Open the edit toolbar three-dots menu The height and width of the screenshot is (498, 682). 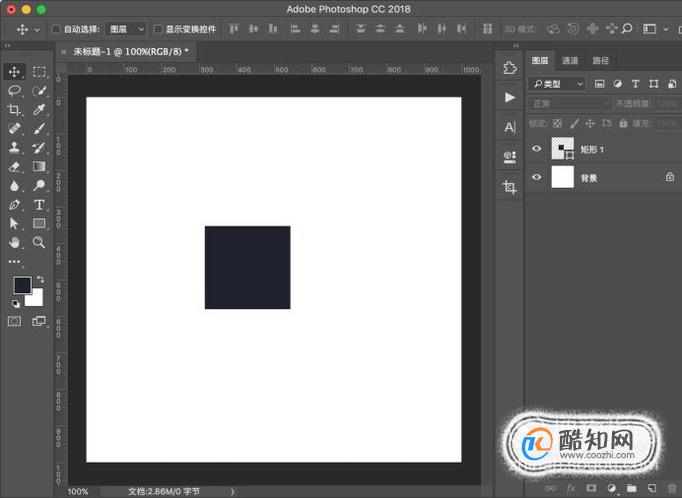click(x=14, y=261)
